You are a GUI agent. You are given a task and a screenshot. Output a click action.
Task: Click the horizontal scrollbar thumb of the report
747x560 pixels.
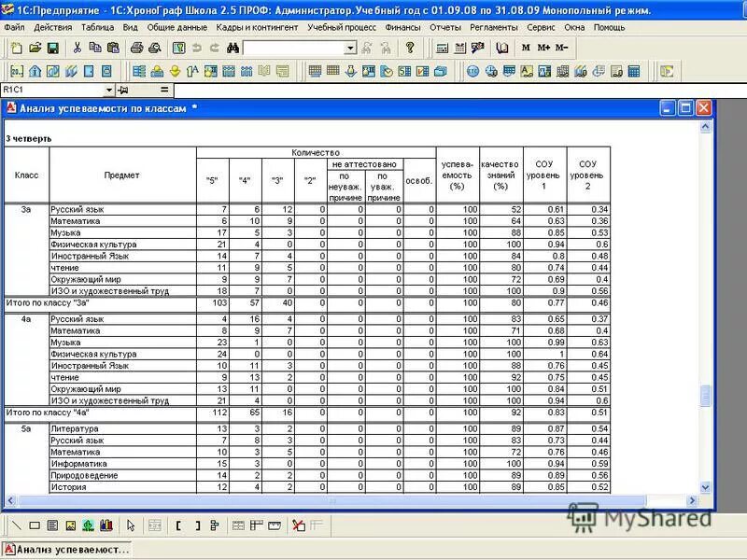tap(332, 500)
